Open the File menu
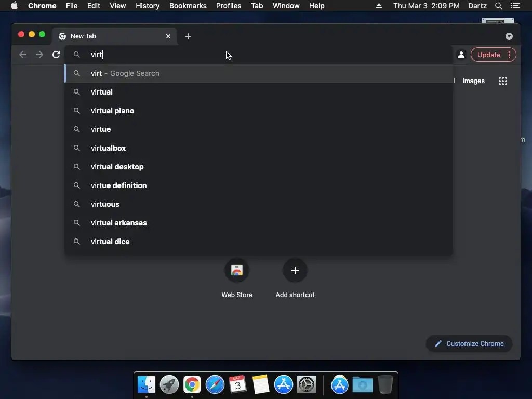The image size is (532, 399). coord(72,6)
